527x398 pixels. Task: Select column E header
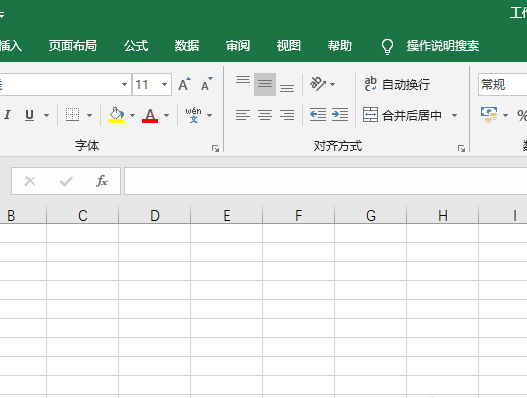pyautogui.click(x=227, y=215)
